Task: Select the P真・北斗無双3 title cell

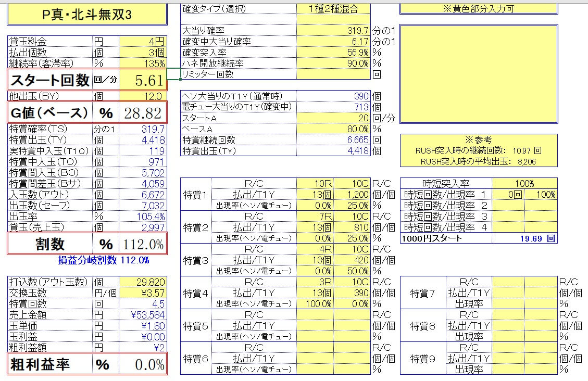Action: [87, 15]
